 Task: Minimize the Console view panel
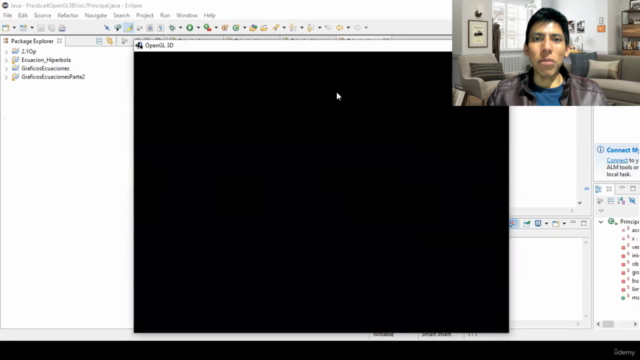coord(573,223)
